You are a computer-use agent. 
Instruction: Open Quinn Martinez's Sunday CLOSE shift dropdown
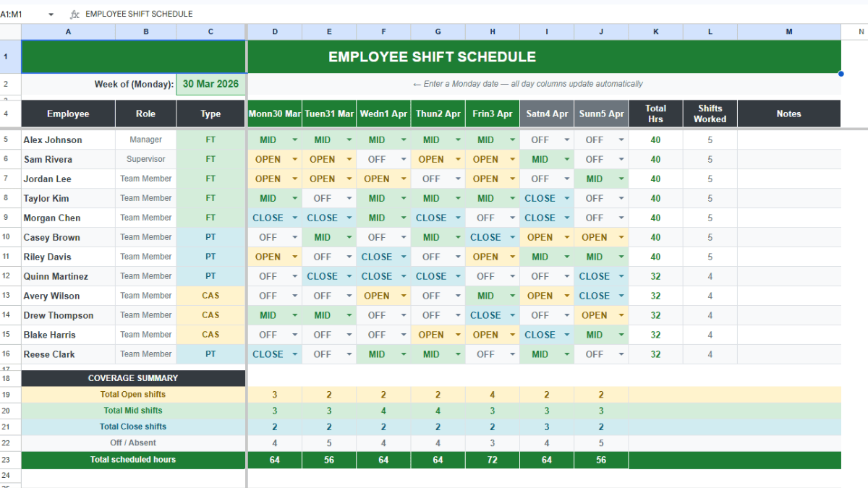(620, 275)
